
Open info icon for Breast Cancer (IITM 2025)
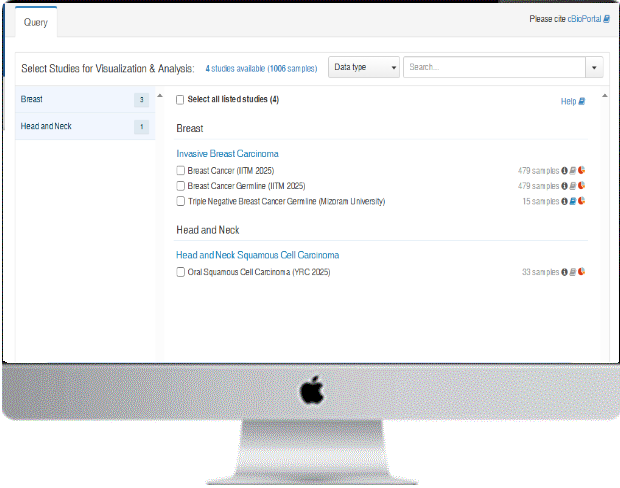564,171
